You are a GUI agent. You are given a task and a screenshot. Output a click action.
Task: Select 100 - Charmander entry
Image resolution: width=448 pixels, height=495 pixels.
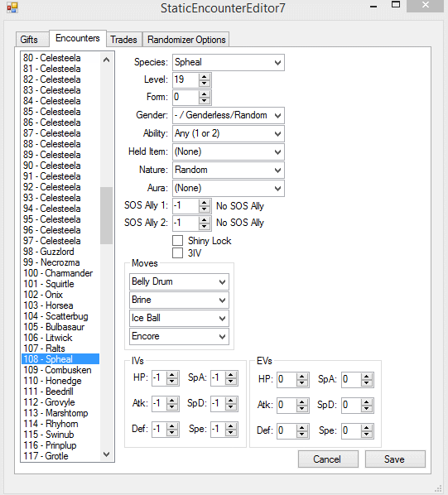60,273
